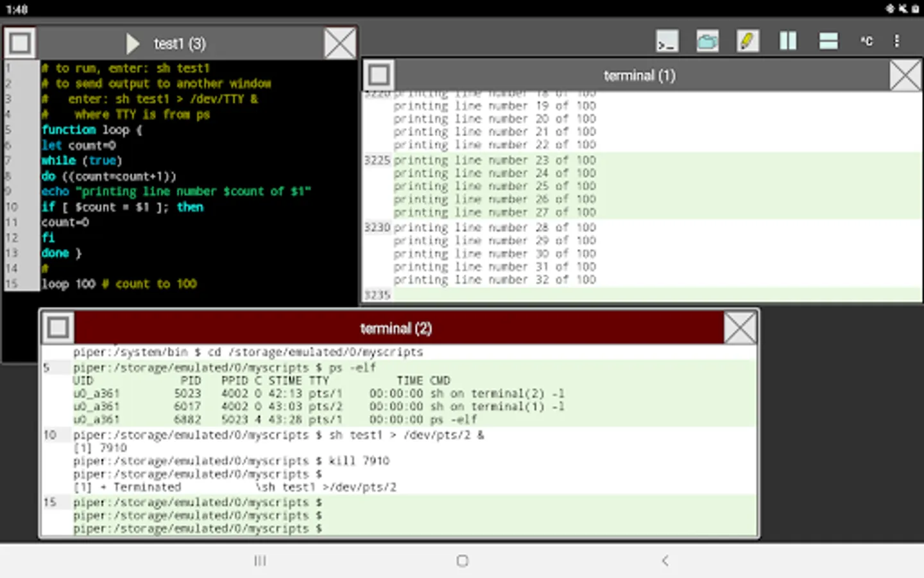
Task: Click the yellow pencil editor icon
Action: click(747, 42)
